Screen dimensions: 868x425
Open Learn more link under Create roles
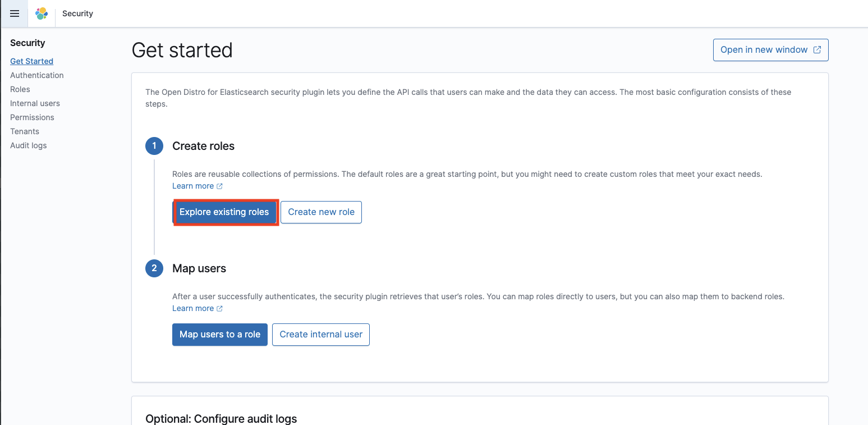197,186
